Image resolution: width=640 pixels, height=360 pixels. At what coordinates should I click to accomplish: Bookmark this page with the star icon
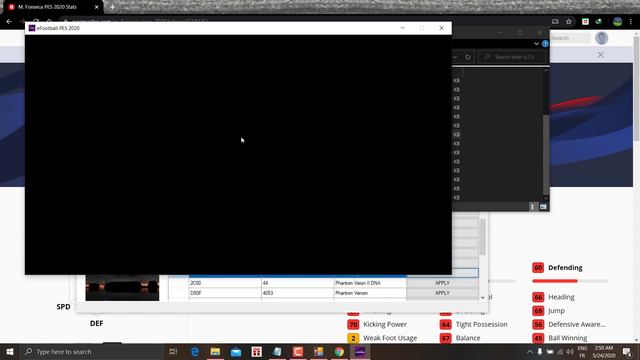[569, 21]
